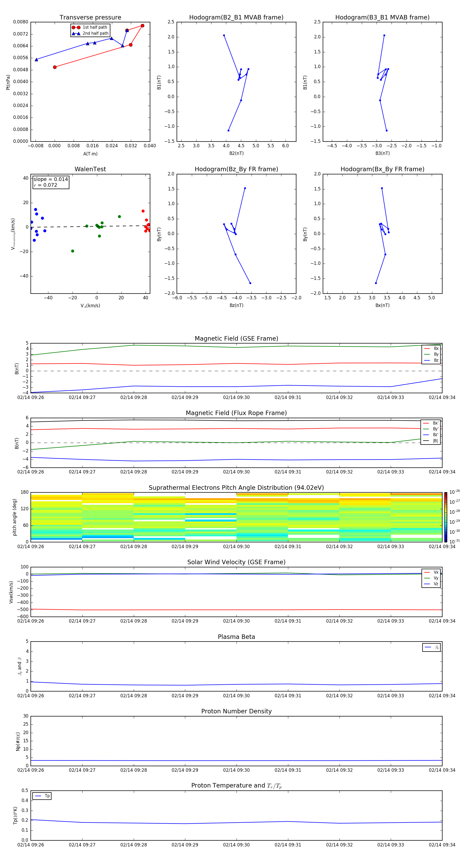Click the 'Transverse pressure' plot title
Screen dimensions: 473x868
point(90,18)
